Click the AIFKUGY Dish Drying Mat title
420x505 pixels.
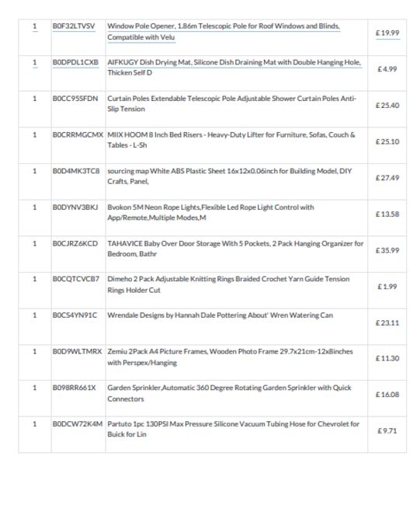[x=234, y=68]
